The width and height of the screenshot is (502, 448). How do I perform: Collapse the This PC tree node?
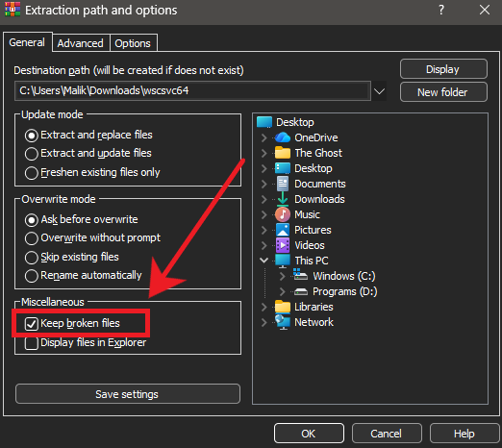coord(264,261)
